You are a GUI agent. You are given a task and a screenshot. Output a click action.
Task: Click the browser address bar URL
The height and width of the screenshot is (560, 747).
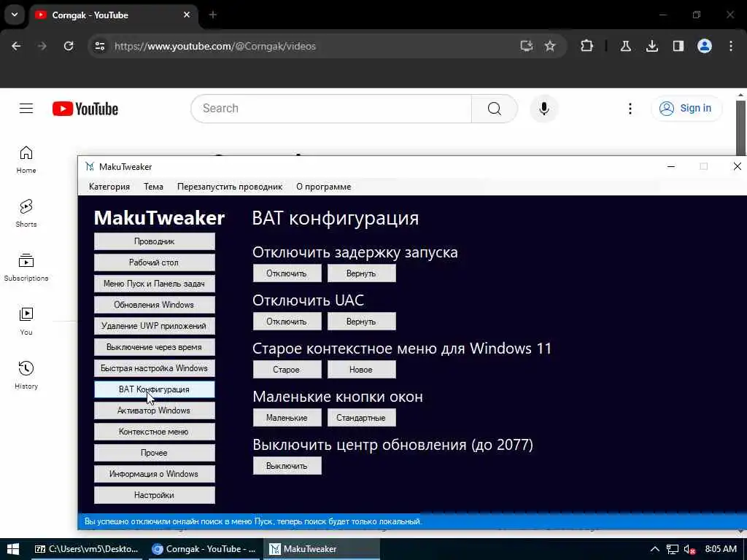pos(215,46)
